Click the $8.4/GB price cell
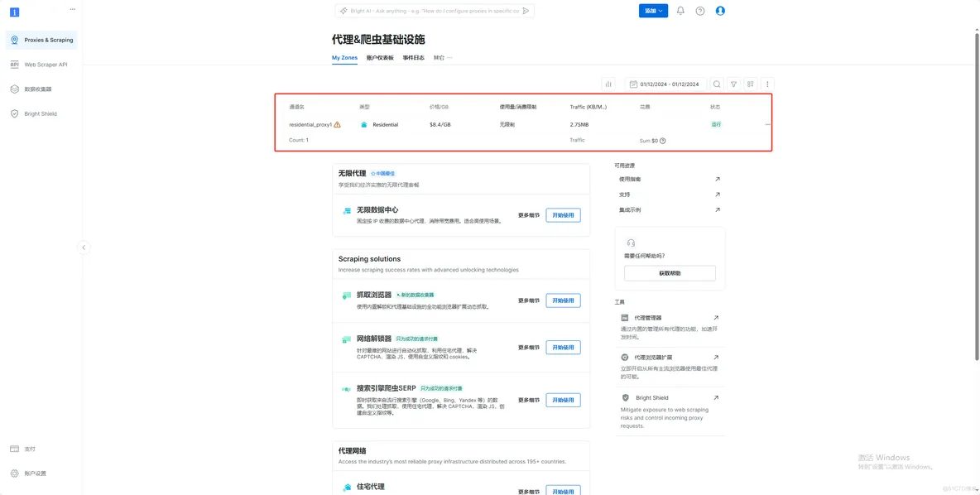Screen dimensions: 980x495 click(440, 124)
